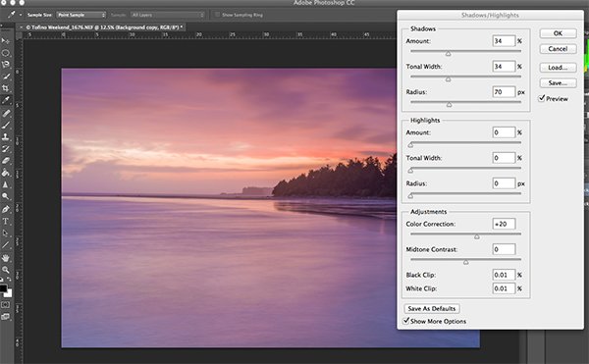
Task: Click the Load... button
Action: click(558, 68)
